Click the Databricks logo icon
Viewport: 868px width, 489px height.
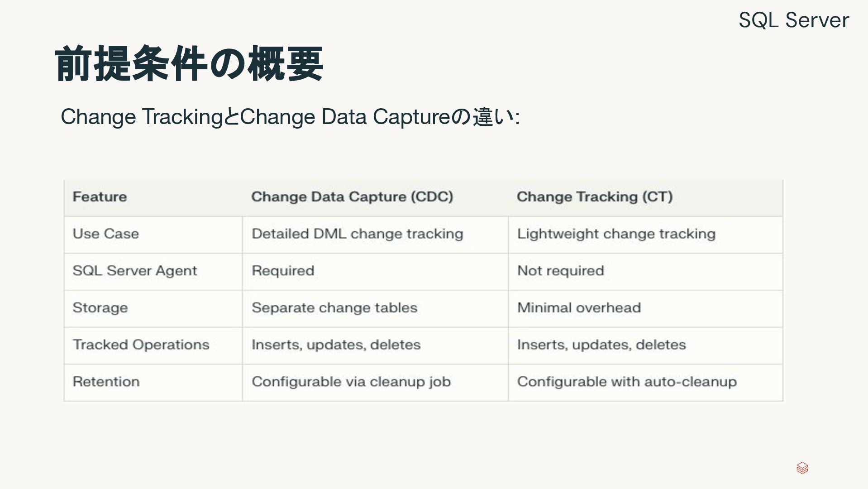coord(802,468)
